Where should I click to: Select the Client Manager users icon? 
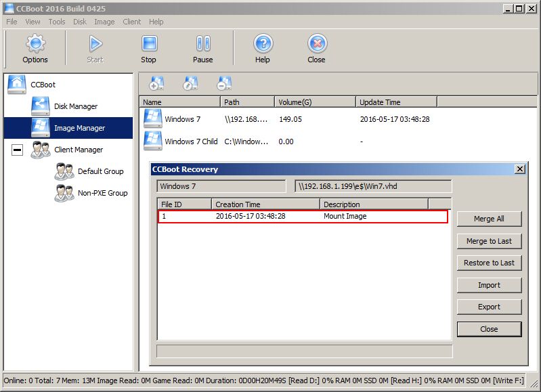(41, 150)
